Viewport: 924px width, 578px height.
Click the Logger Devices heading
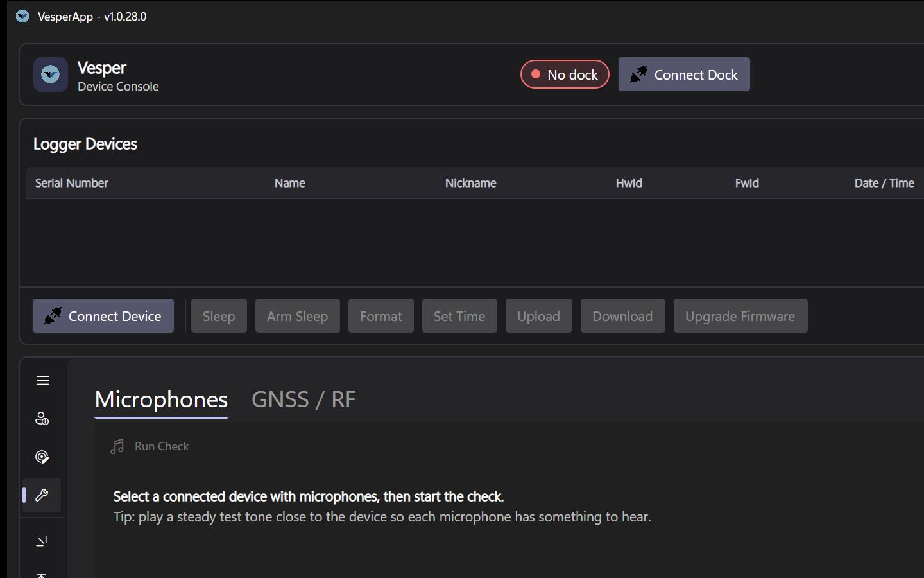pyautogui.click(x=85, y=144)
